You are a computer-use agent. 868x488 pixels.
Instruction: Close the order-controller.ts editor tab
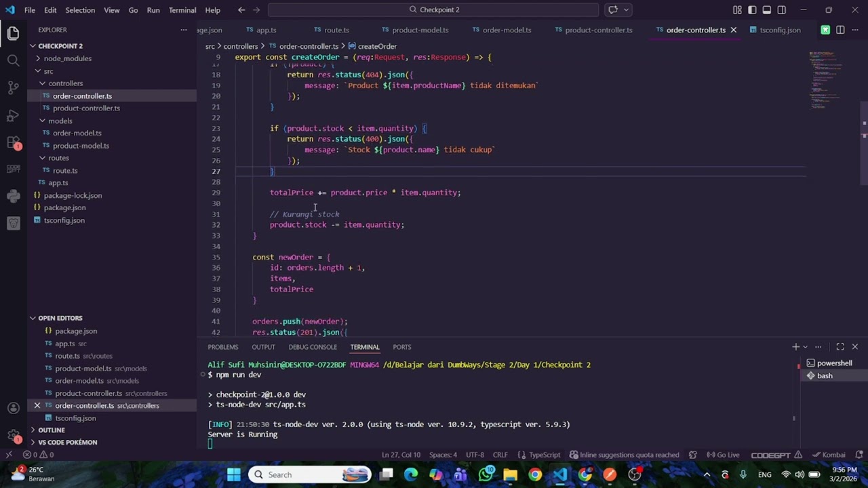(733, 30)
